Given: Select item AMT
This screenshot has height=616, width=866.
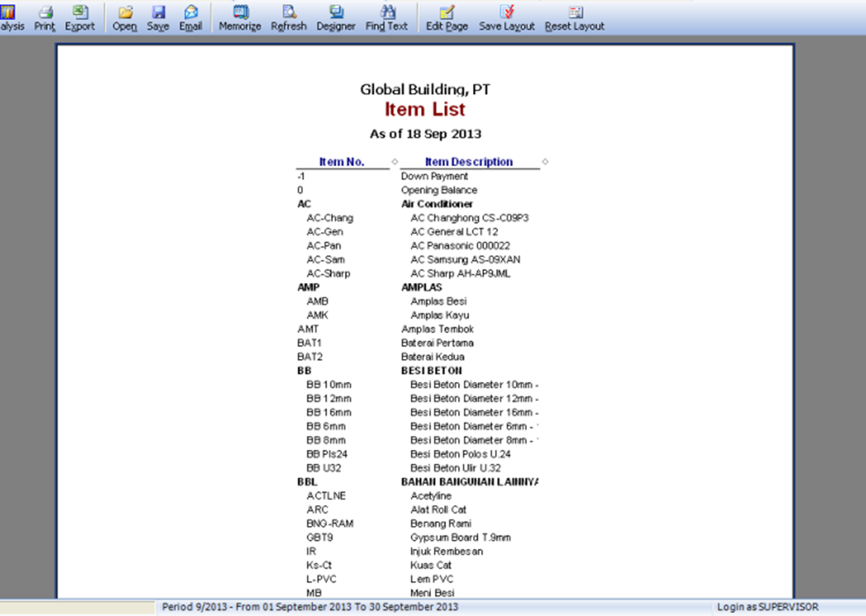Looking at the screenshot, I should (x=307, y=329).
